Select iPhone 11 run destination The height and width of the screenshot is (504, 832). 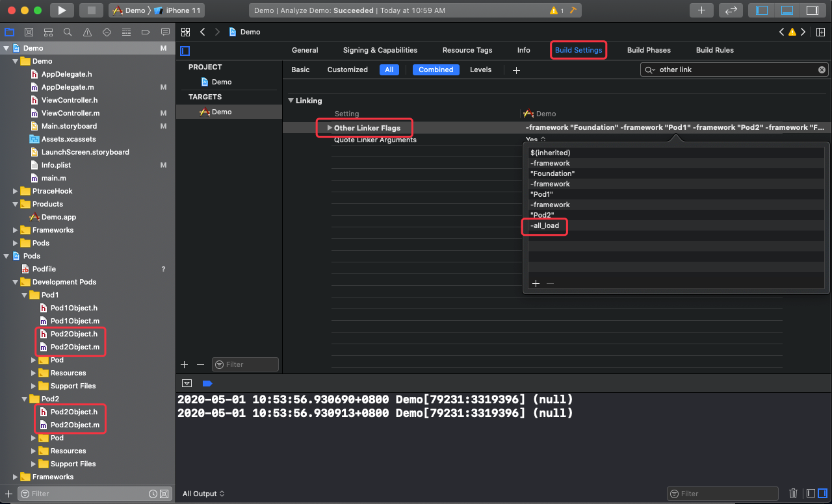(178, 10)
